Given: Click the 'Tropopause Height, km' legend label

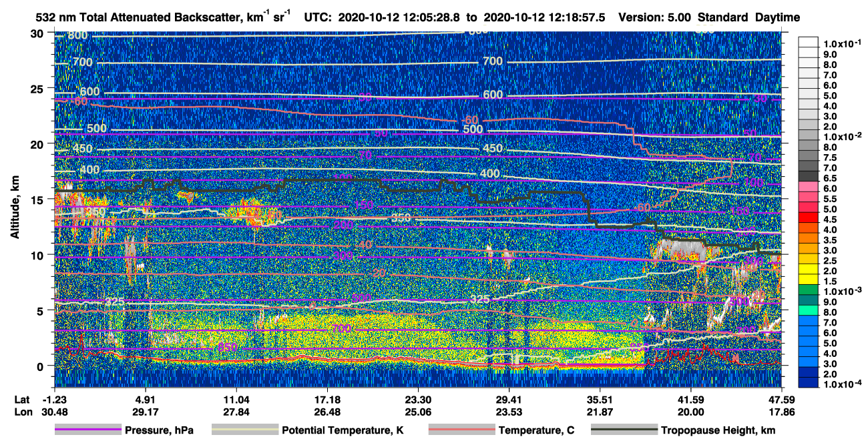Looking at the screenshot, I should coord(718,431).
